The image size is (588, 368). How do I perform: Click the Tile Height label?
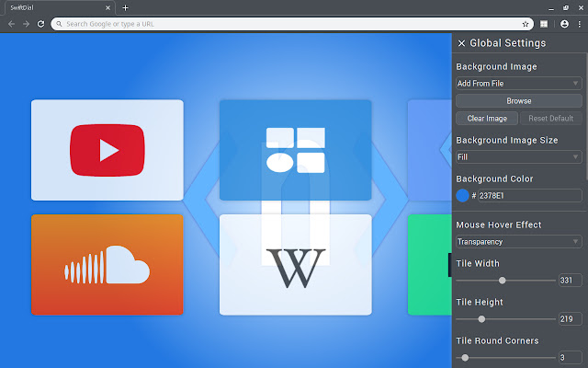pos(480,303)
